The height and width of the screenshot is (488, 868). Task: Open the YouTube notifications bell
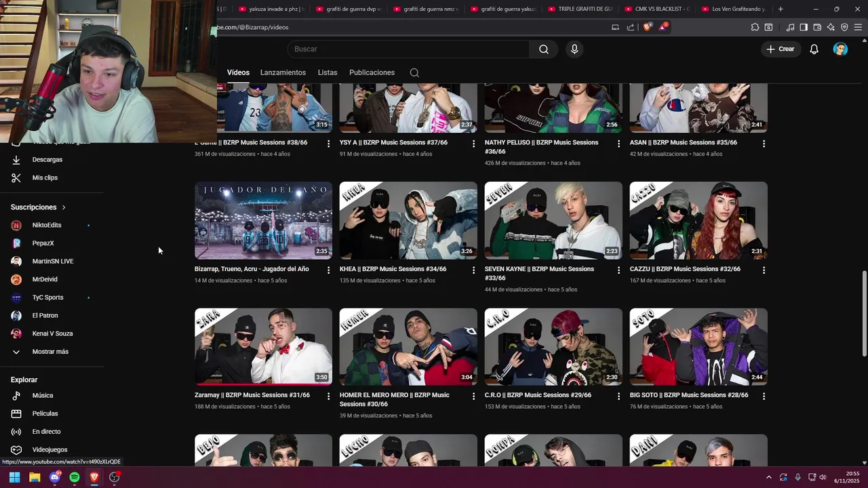click(x=814, y=49)
